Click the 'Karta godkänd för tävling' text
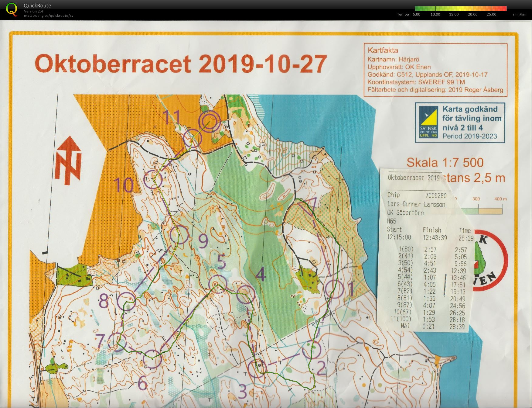532x408 pixels. (x=472, y=118)
